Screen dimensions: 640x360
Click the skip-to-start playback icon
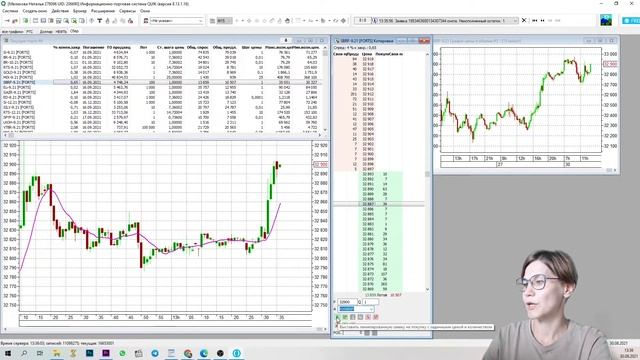click(535, 20)
